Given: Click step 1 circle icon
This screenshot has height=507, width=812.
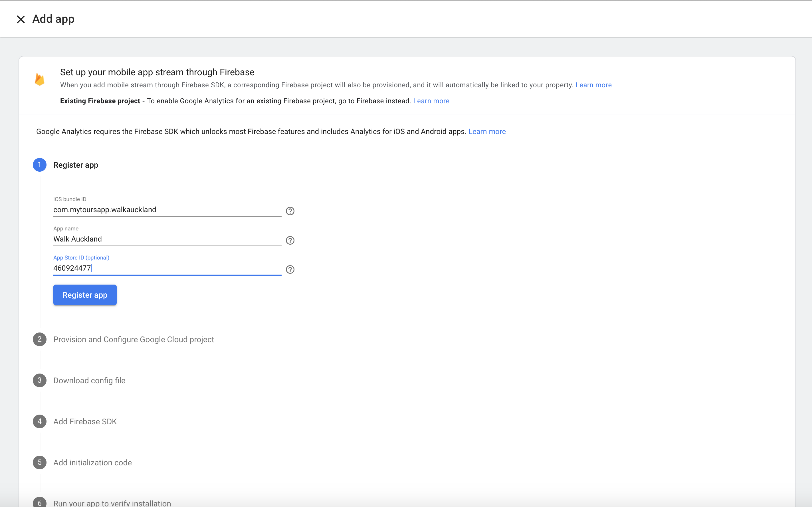Looking at the screenshot, I should [40, 165].
